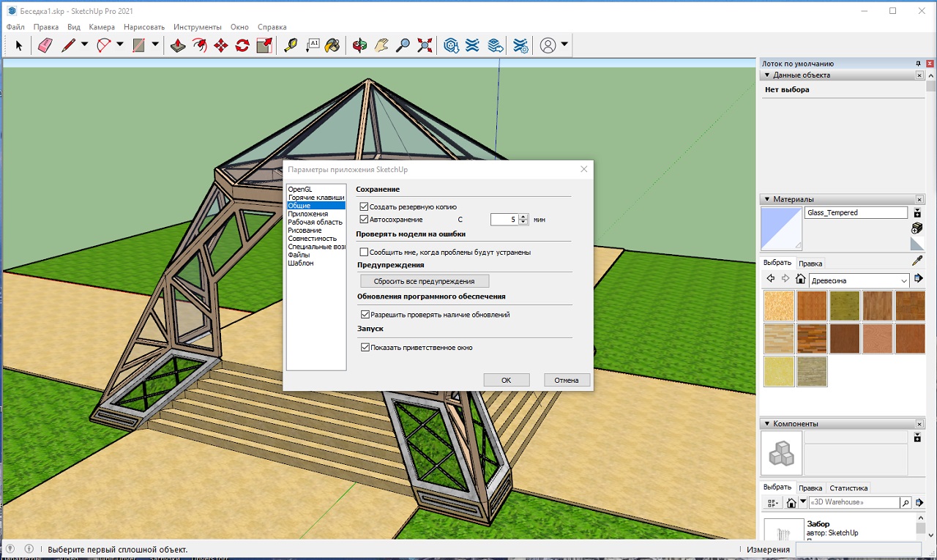Image resolution: width=937 pixels, height=560 pixels.
Task: Click the Zoom Extents icon
Action: 425,45
